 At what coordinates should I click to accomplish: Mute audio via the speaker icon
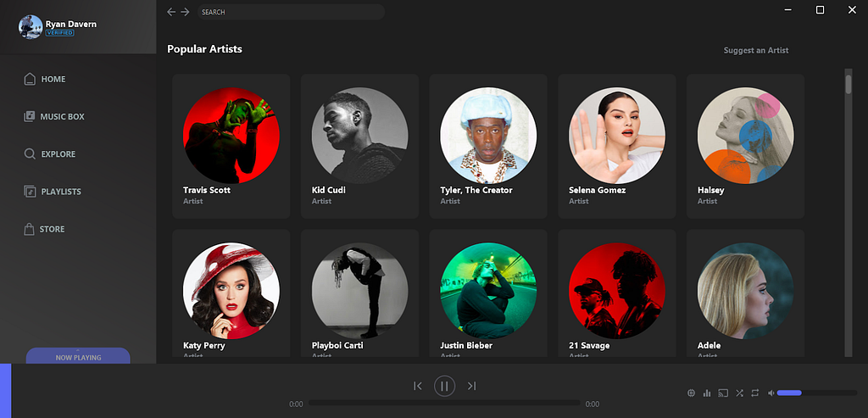[x=771, y=393]
